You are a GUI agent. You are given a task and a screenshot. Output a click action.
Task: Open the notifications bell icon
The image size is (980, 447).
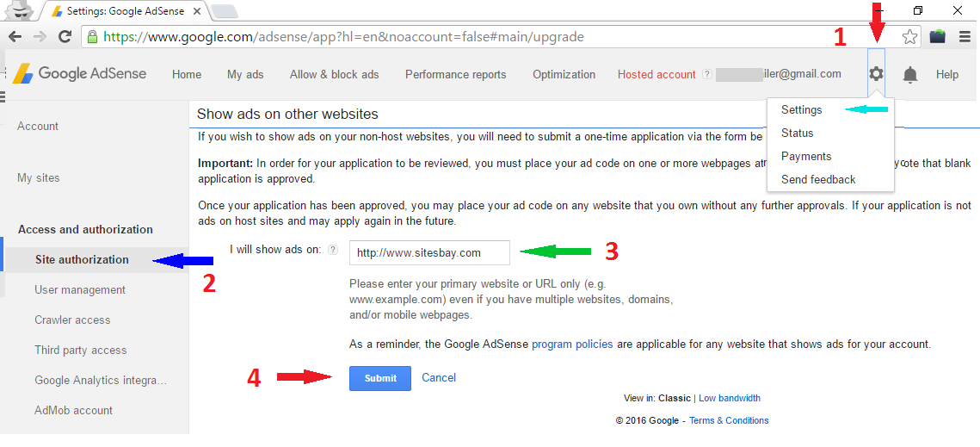click(910, 75)
